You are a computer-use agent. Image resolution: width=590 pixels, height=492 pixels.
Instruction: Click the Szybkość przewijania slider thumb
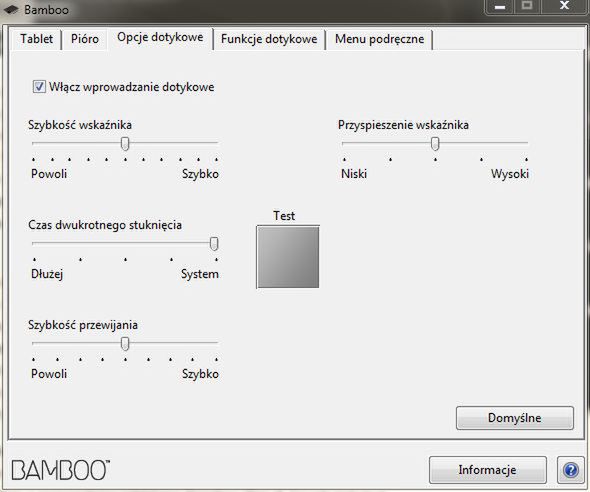pos(125,343)
